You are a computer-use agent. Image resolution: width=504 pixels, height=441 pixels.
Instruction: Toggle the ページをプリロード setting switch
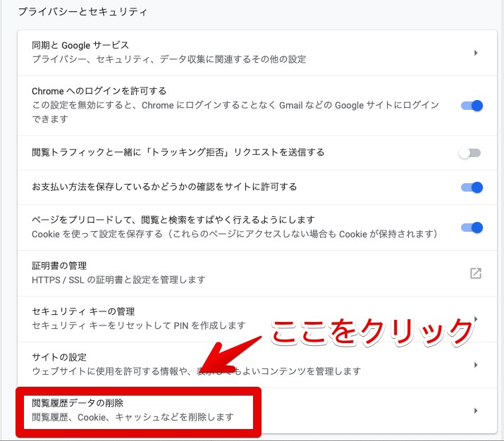[x=471, y=227]
